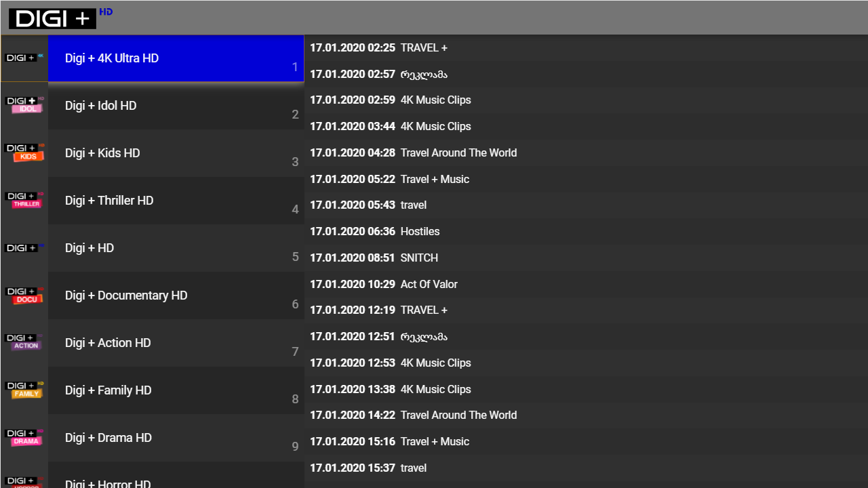Open the 14:22 Travel Around The World entry
The width and height of the screenshot is (868, 488).
pos(586,415)
